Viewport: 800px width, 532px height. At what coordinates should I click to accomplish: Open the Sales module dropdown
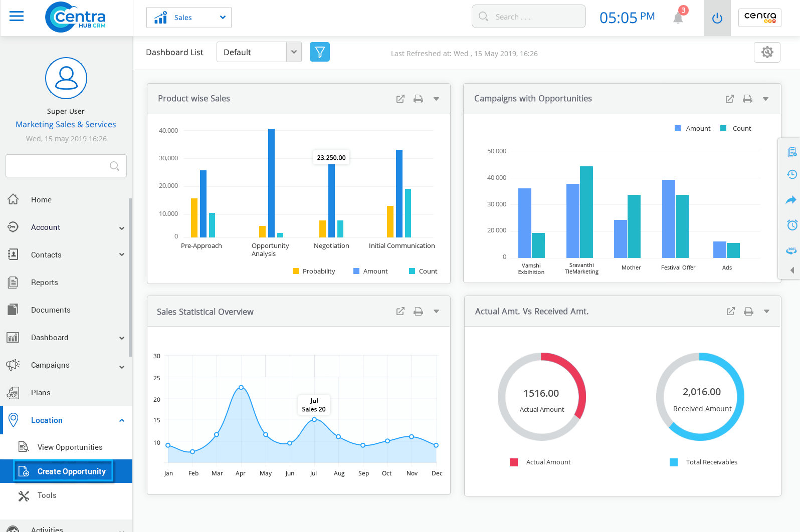click(x=189, y=18)
